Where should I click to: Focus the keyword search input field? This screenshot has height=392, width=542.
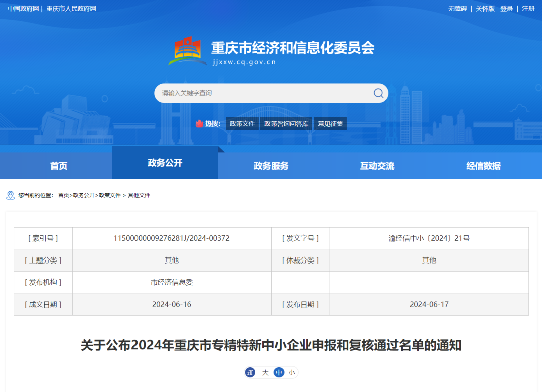[x=264, y=93]
